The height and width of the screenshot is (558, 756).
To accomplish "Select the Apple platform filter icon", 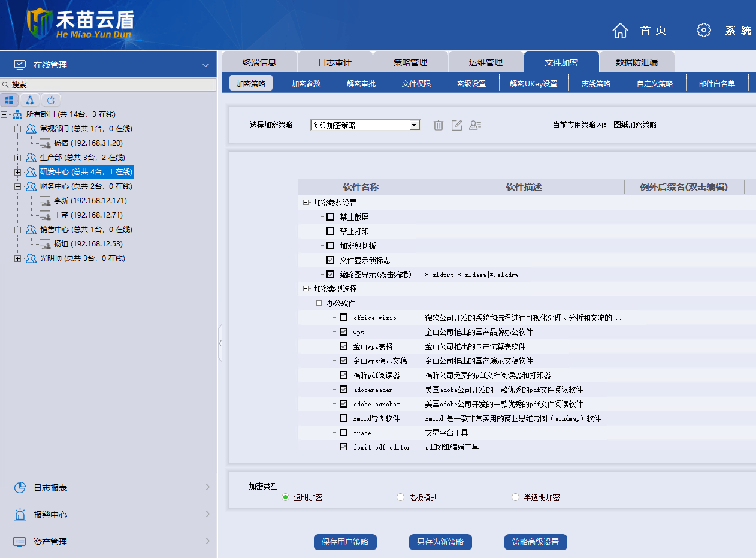I will 51,100.
